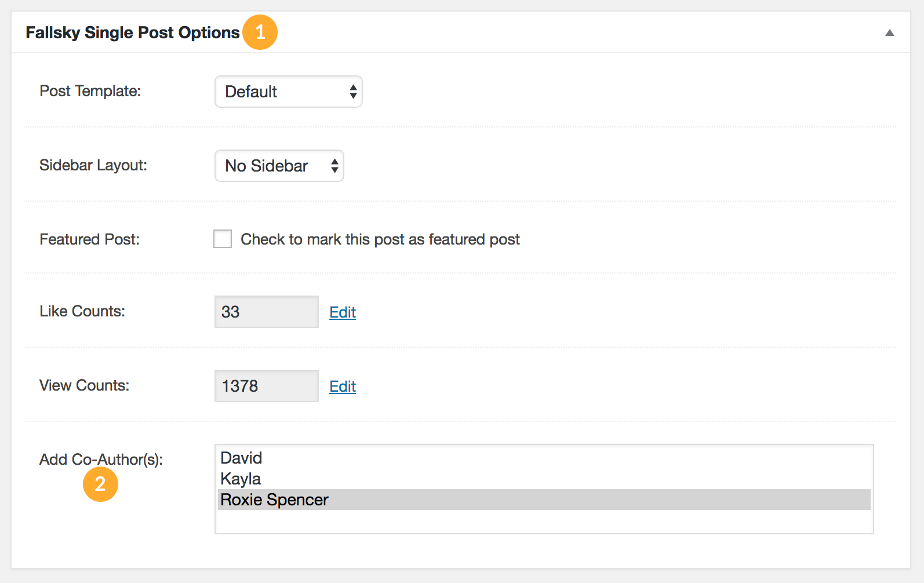Select Roxie Spencer in co-author list

pos(275,500)
